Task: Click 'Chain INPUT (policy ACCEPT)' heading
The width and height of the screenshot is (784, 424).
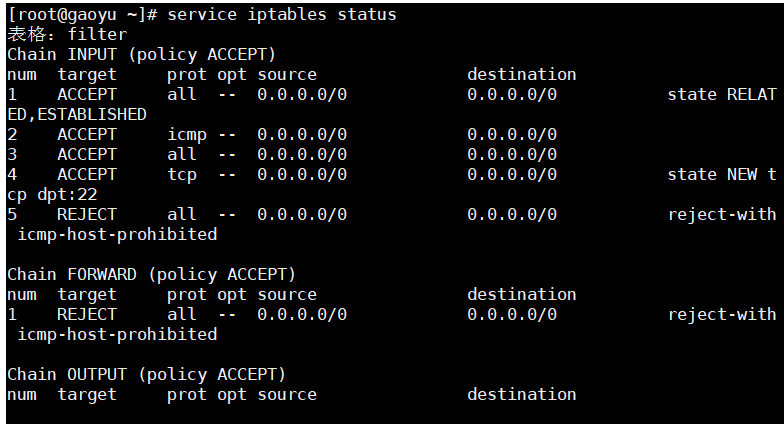Action: pyautogui.click(x=142, y=54)
